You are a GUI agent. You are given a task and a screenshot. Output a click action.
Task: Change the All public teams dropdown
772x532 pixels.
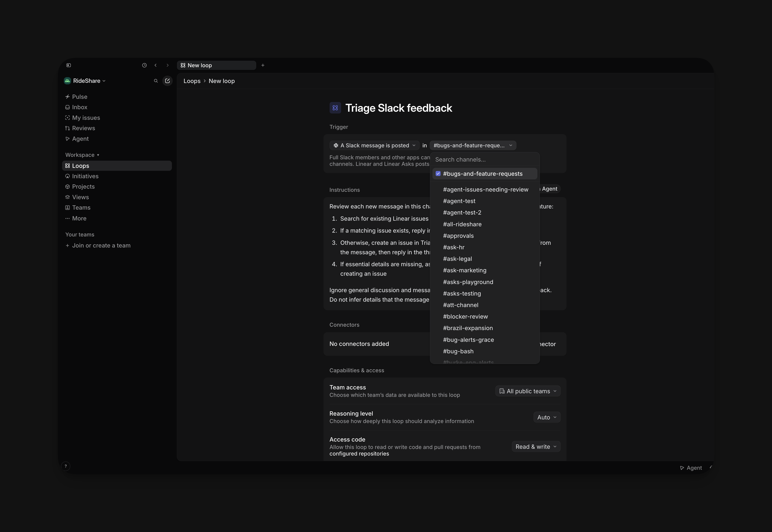click(x=528, y=391)
